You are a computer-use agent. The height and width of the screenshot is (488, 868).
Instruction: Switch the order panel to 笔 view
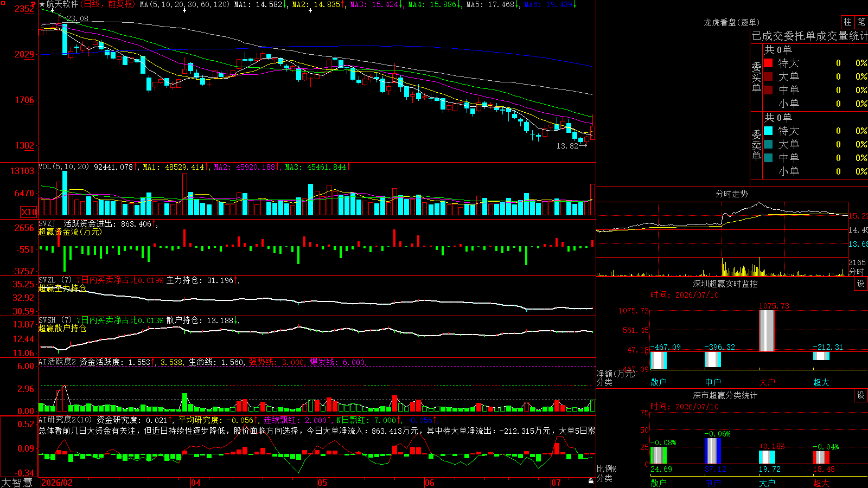[861, 22]
